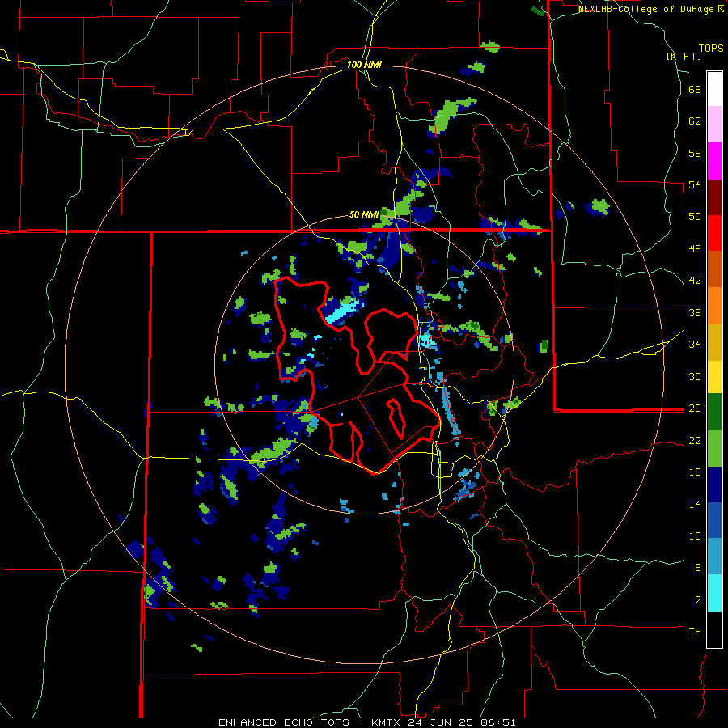The height and width of the screenshot is (728, 728).
Task: Pick the medium blue legend swatch
Action: (714, 520)
